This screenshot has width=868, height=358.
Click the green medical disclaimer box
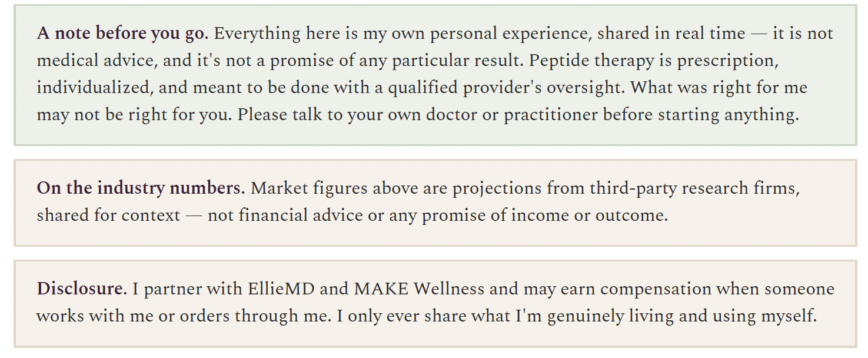pos(435,75)
